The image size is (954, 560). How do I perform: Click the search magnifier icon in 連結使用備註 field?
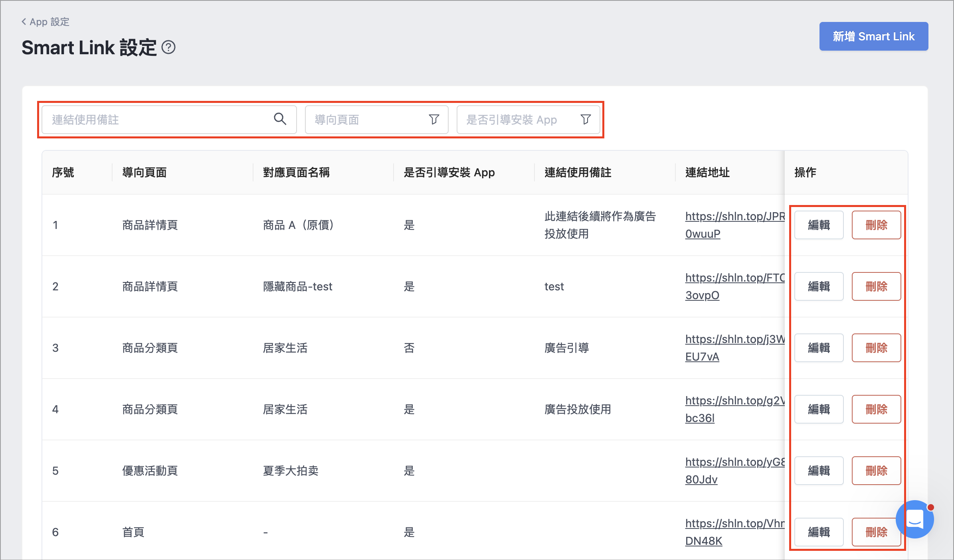(x=280, y=119)
